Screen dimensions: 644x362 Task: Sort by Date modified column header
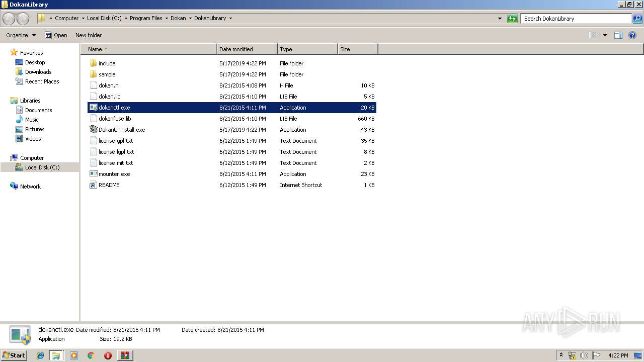247,49
